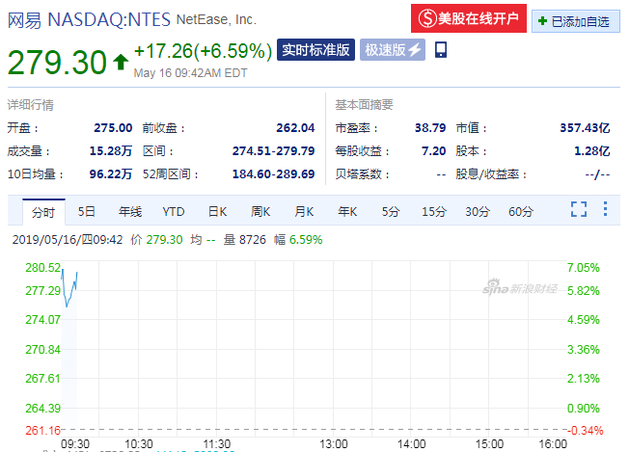
Task: Click the 10:30 time axis label
Action: point(139,444)
